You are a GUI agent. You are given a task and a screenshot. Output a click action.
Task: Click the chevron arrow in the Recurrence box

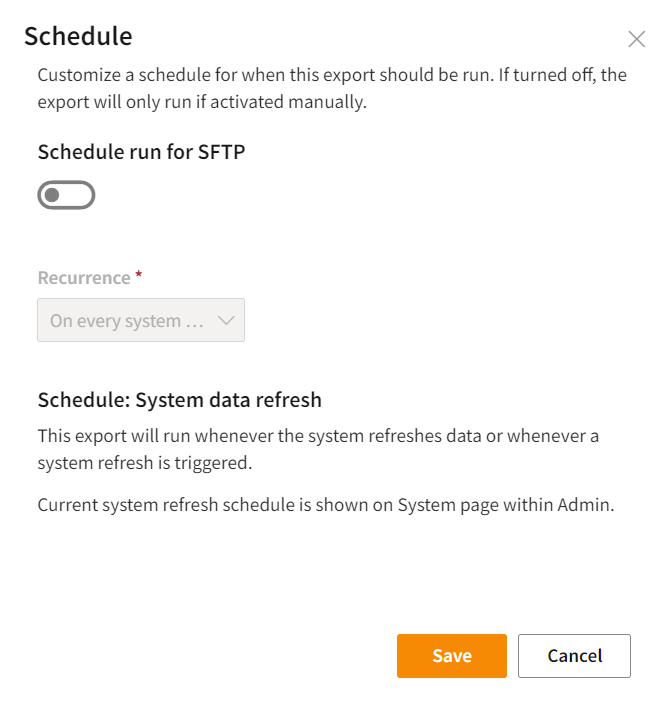pyautogui.click(x=225, y=321)
